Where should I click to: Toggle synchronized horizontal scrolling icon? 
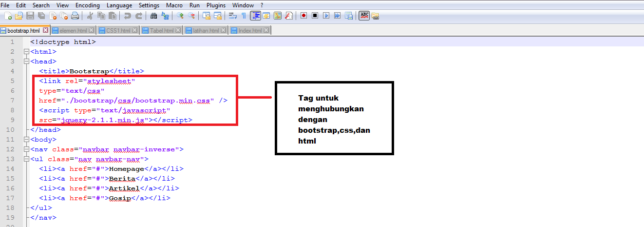tap(218, 16)
